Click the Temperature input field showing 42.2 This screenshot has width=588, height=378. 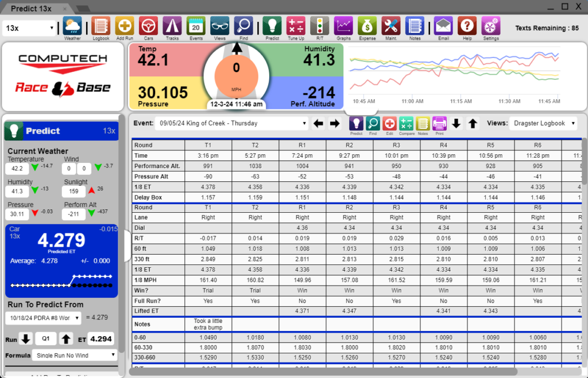click(17, 169)
